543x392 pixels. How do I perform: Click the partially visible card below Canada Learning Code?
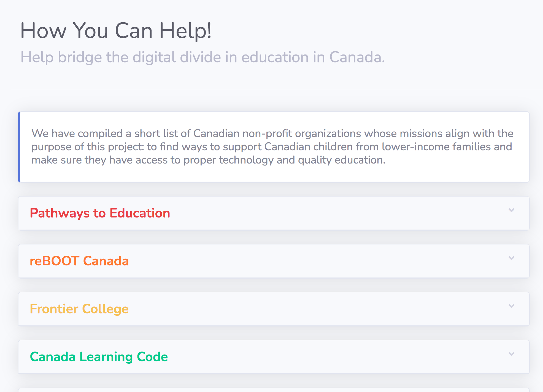(x=274, y=390)
